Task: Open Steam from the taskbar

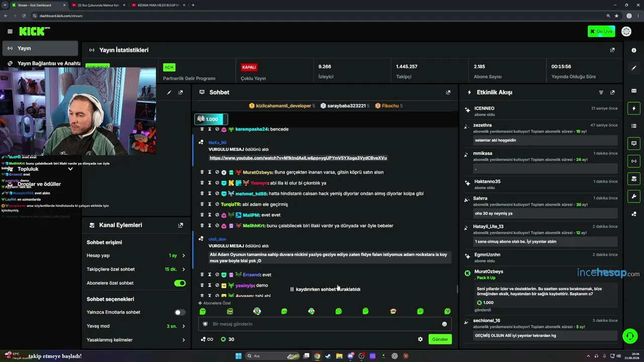Action: coord(329,356)
